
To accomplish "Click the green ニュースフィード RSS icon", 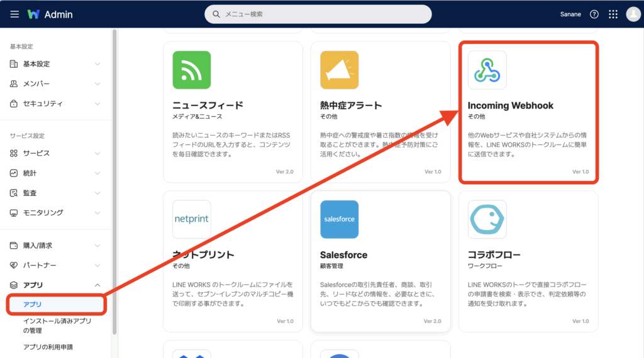I will (192, 70).
